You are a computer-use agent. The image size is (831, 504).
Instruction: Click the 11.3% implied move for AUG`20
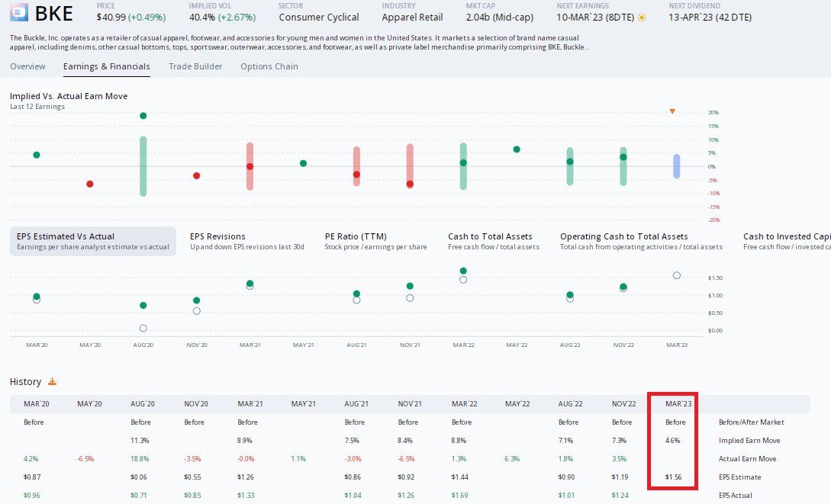140,441
